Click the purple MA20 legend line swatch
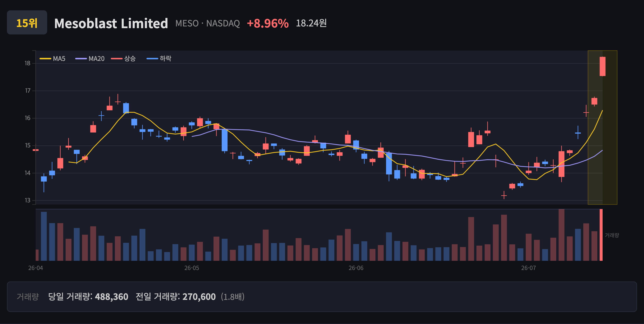This screenshot has height=324, width=644. click(81, 59)
